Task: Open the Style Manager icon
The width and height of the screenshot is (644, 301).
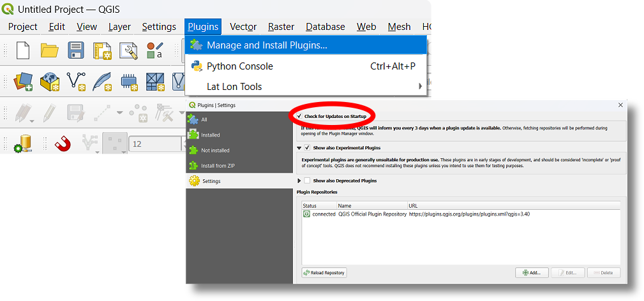Action: [155, 50]
